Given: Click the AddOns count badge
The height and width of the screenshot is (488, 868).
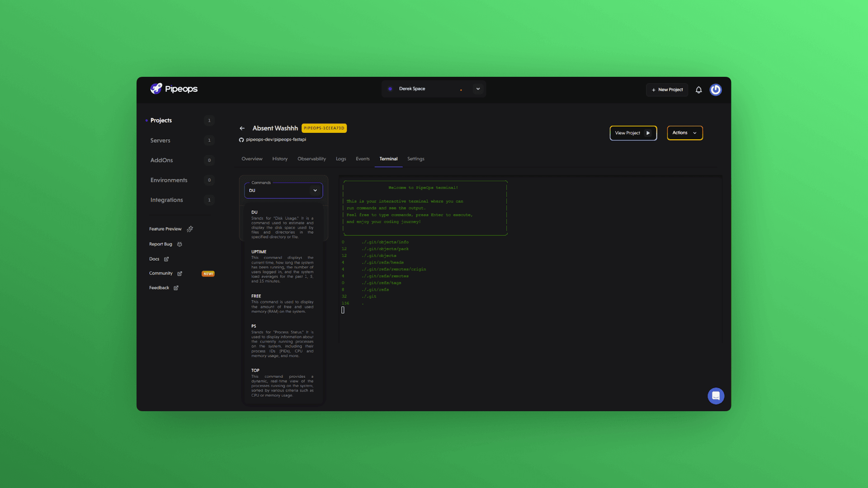Looking at the screenshot, I should pos(209,160).
